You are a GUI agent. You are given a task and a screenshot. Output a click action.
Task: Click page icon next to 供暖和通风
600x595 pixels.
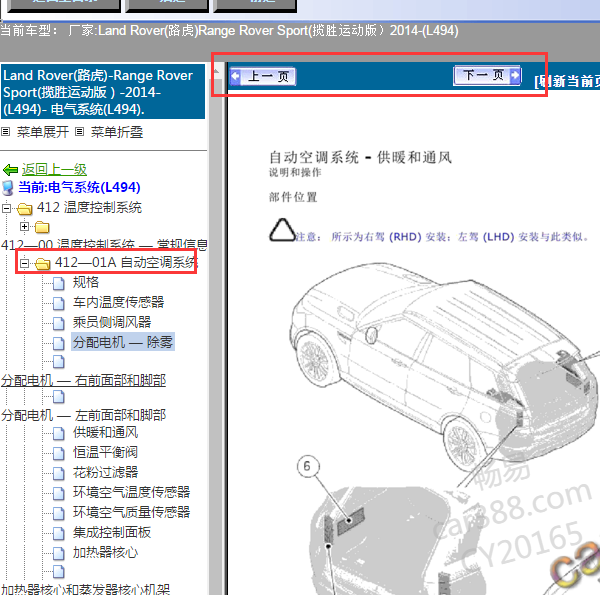59,434
